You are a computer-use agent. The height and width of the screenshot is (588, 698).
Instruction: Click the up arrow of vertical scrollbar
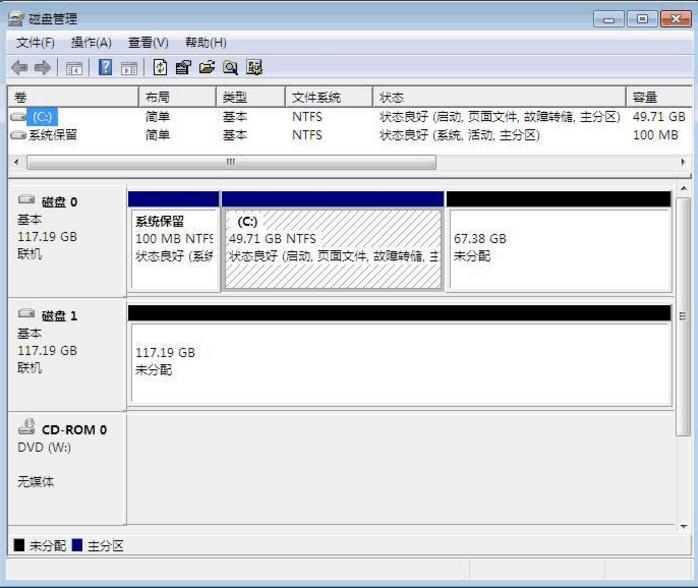(x=683, y=189)
